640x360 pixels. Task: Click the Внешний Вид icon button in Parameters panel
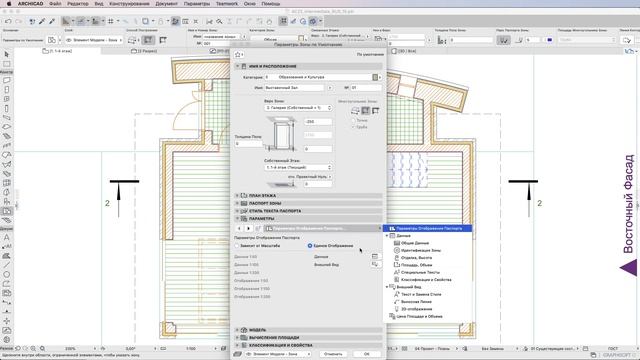pyautogui.click(x=375, y=264)
